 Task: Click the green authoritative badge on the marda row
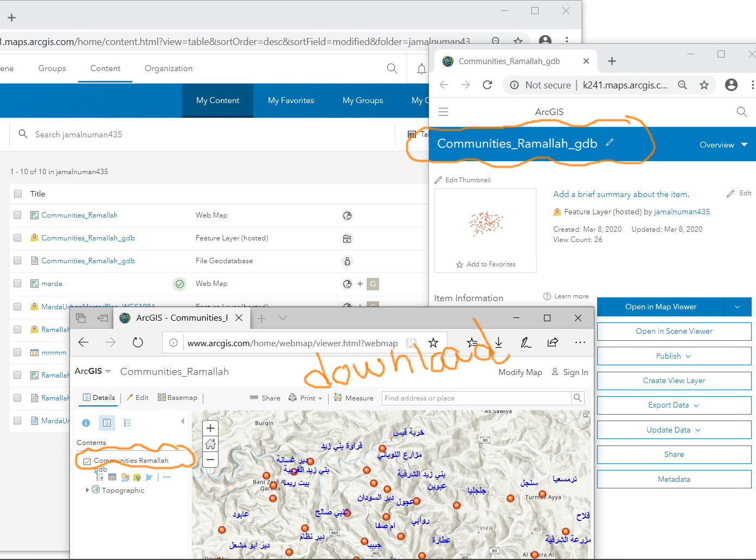point(180,284)
